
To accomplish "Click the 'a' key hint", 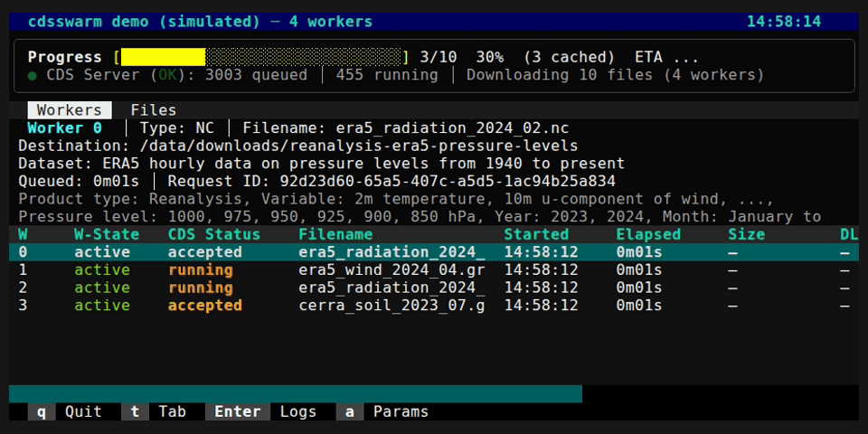I will pyautogui.click(x=349, y=412).
